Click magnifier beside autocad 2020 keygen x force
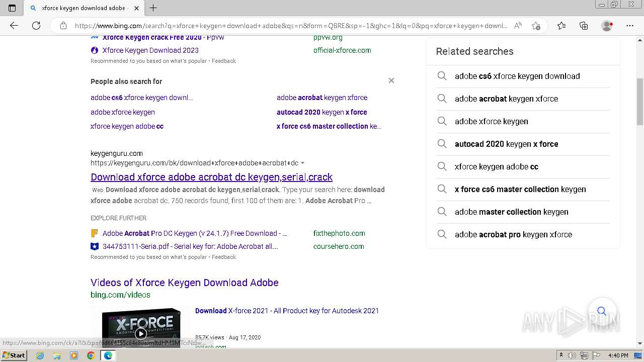Image resolution: width=644 pixels, height=362 pixels. pos(442,144)
